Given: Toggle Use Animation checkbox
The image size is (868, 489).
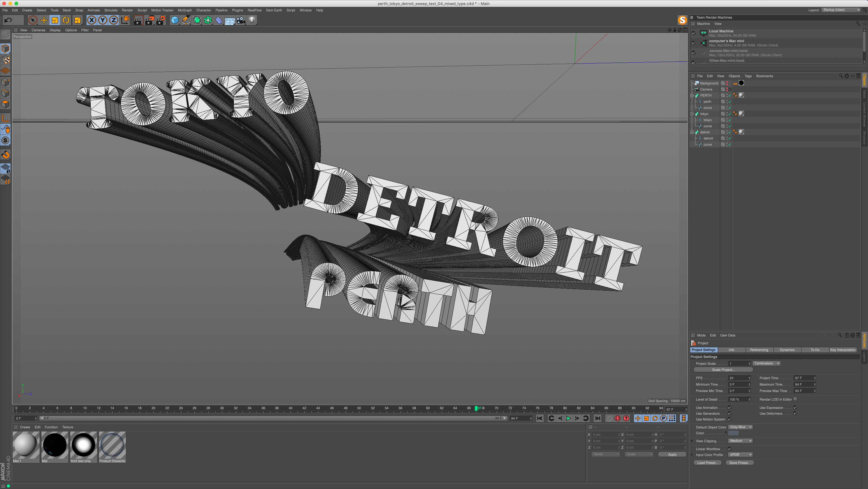Looking at the screenshot, I should pyautogui.click(x=729, y=407).
